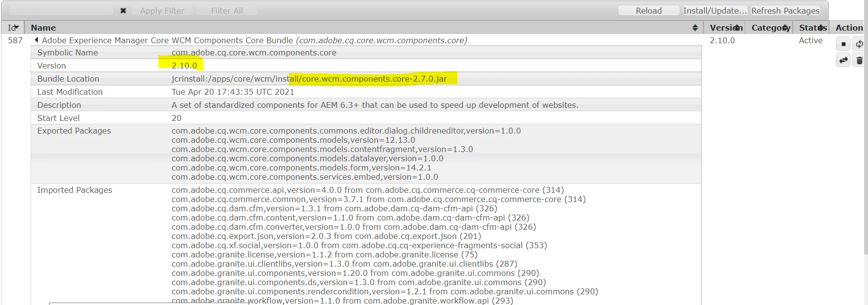868x305 pixels.
Task: Select imported package com.adobe.cq.dam.cfm.converter line
Action: coord(353,227)
